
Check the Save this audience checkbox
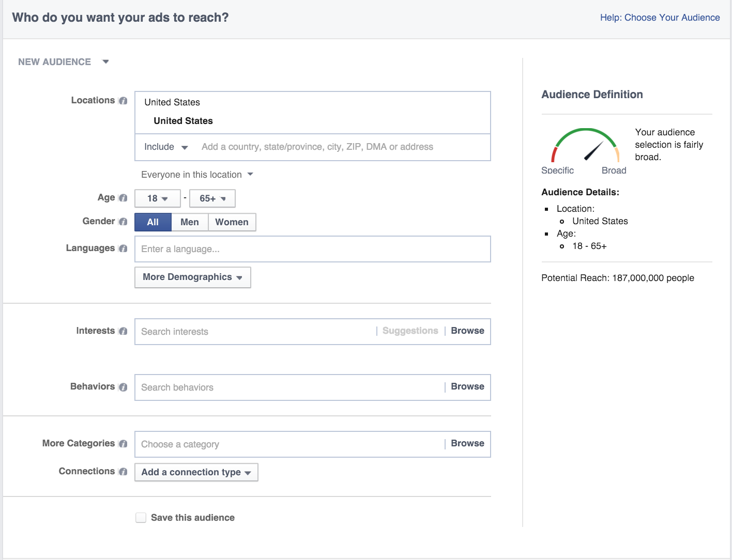[141, 518]
